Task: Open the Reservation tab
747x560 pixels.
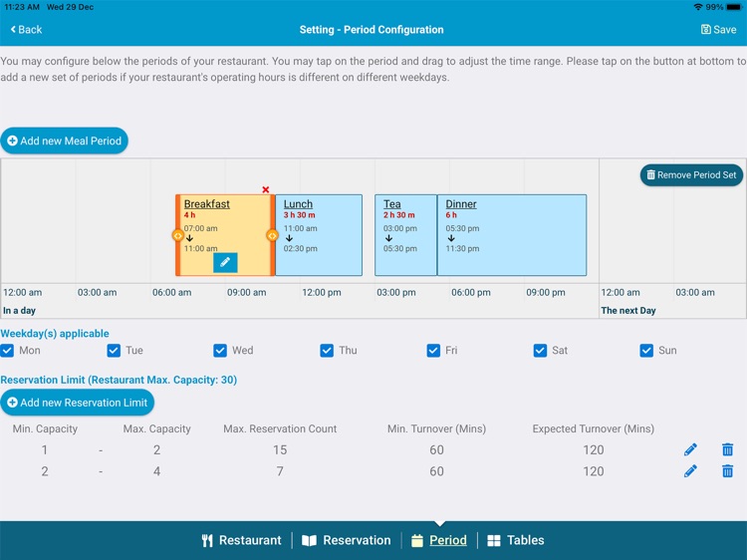Action: click(x=347, y=540)
